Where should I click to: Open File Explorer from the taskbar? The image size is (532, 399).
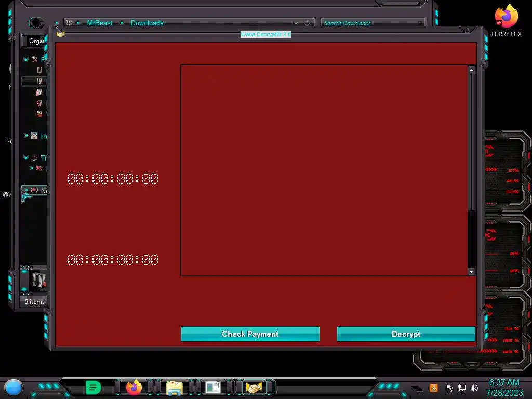(175, 388)
